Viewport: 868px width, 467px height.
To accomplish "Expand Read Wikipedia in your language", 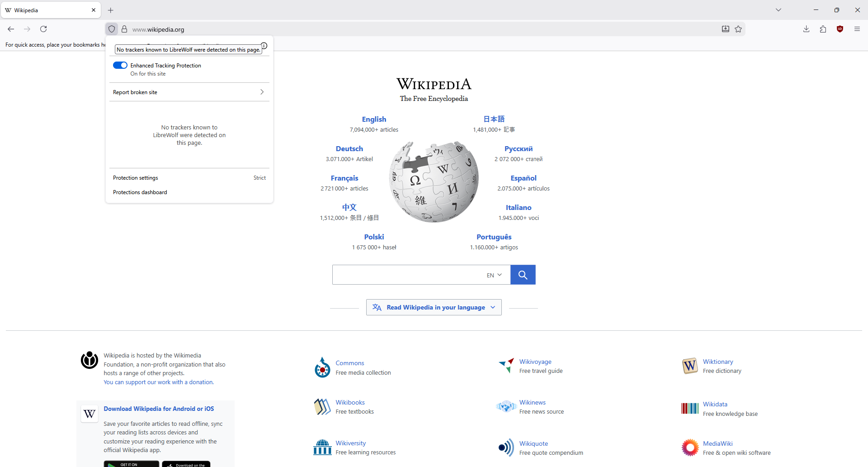I will (x=434, y=307).
